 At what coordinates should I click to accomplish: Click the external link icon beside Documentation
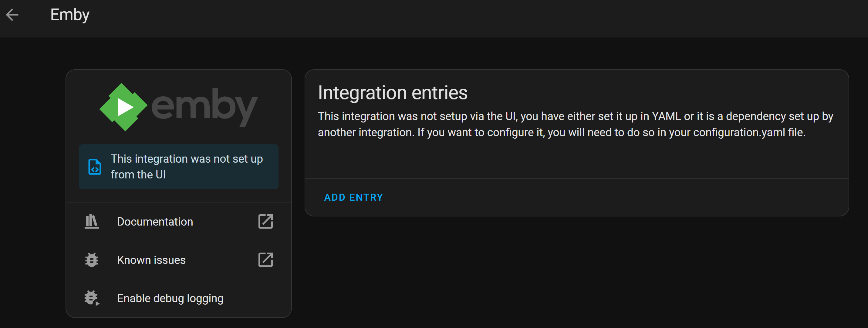coord(265,222)
